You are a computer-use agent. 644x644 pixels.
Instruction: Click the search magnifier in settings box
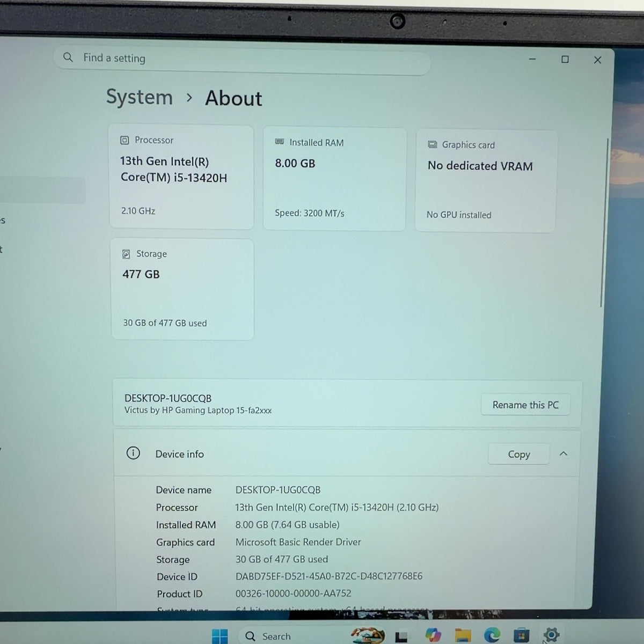68,57
